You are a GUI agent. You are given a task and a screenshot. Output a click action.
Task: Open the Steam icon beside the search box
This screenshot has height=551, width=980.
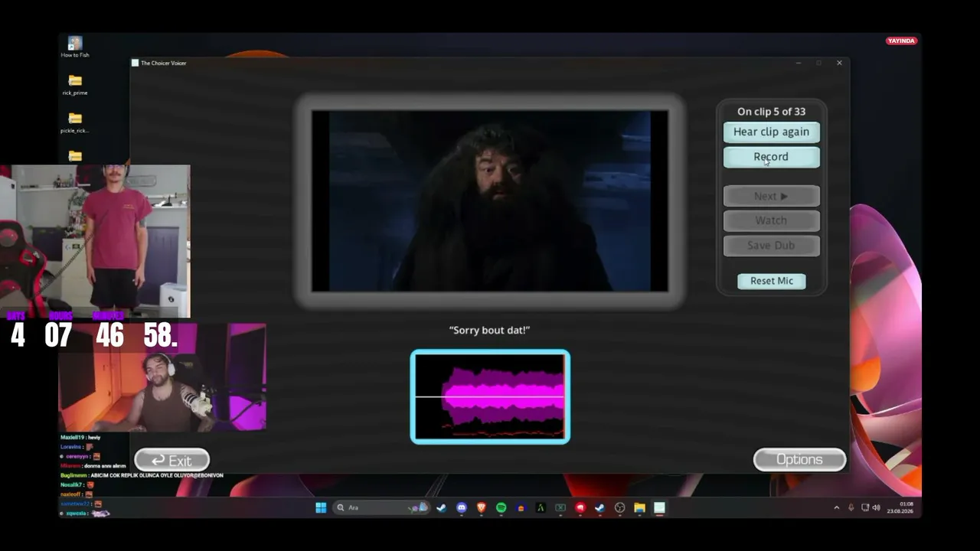pos(442,507)
